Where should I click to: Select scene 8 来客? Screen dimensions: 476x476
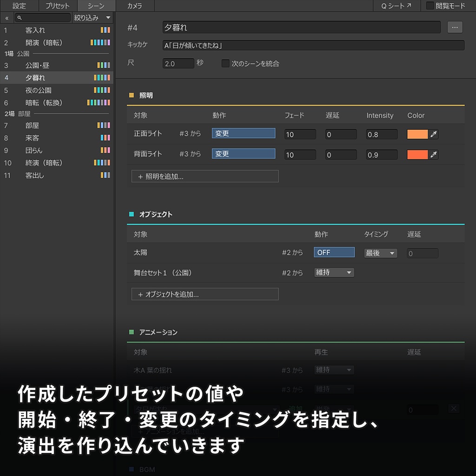[x=57, y=138]
